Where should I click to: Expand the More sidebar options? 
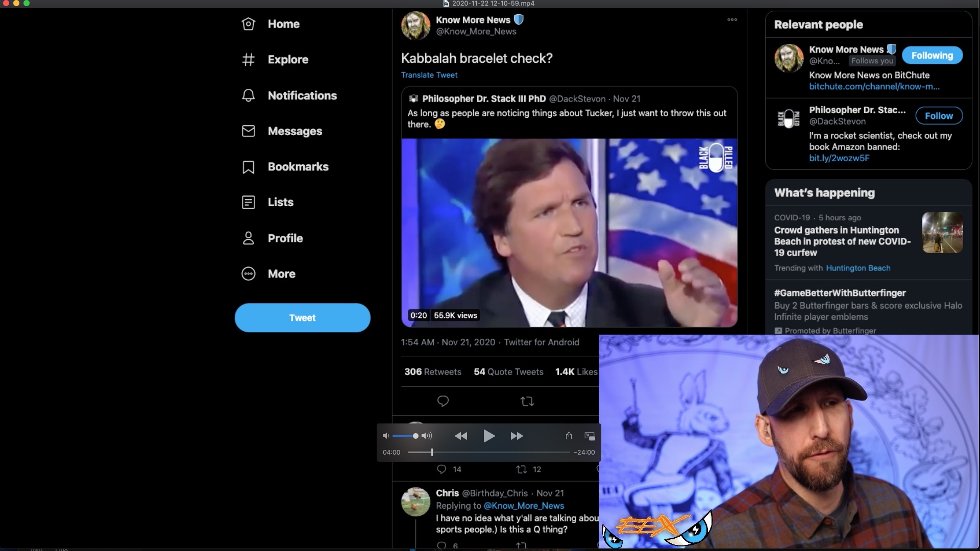(281, 274)
